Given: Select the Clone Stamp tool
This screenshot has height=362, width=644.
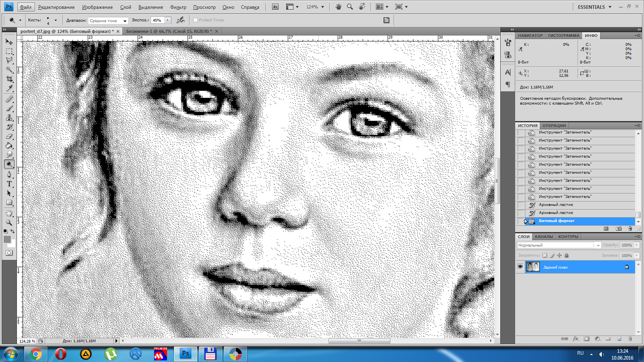Looking at the screenshot, I should tap(9, 117).
